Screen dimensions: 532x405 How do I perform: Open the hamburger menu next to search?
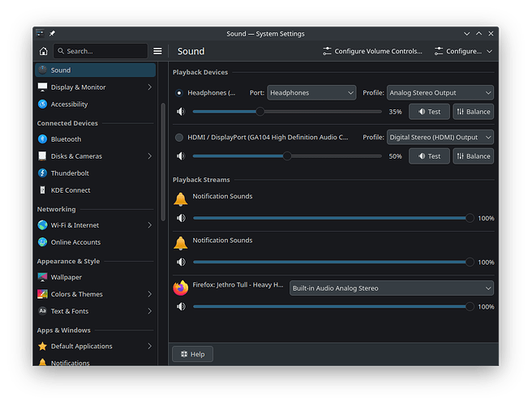coord(157,51)
